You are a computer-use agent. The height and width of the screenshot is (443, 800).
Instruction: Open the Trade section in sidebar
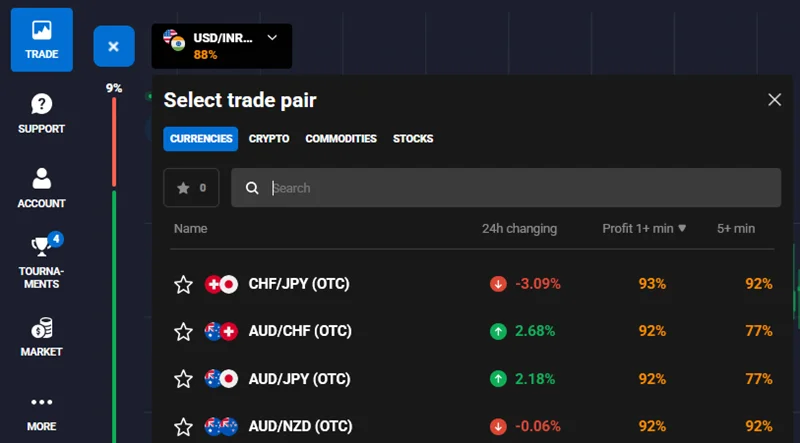(42, 40)
